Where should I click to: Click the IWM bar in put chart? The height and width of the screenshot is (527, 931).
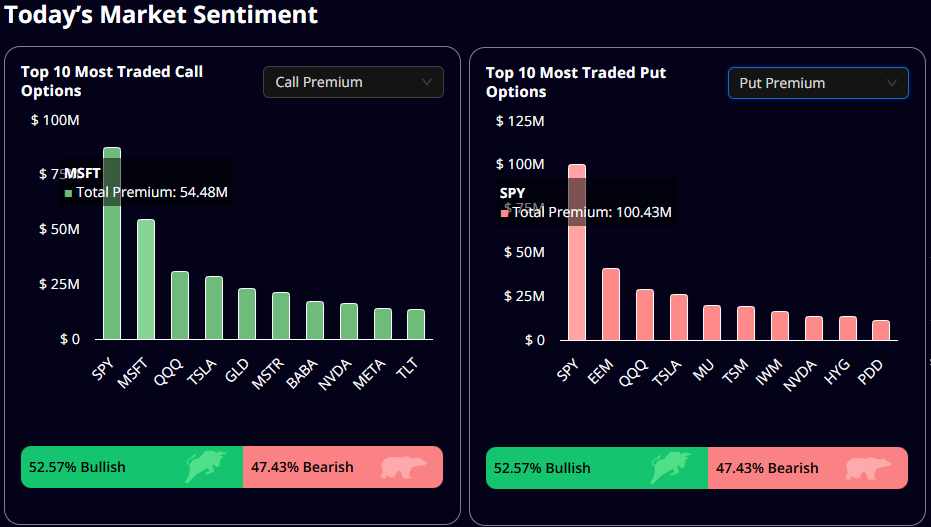click(x=780, y=326)
